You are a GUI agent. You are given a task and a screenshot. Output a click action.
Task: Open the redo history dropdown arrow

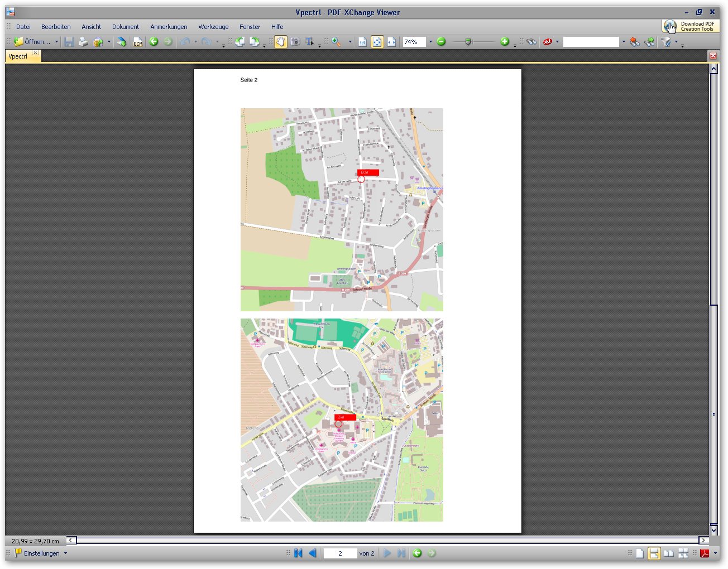click(x=217, y=42)
